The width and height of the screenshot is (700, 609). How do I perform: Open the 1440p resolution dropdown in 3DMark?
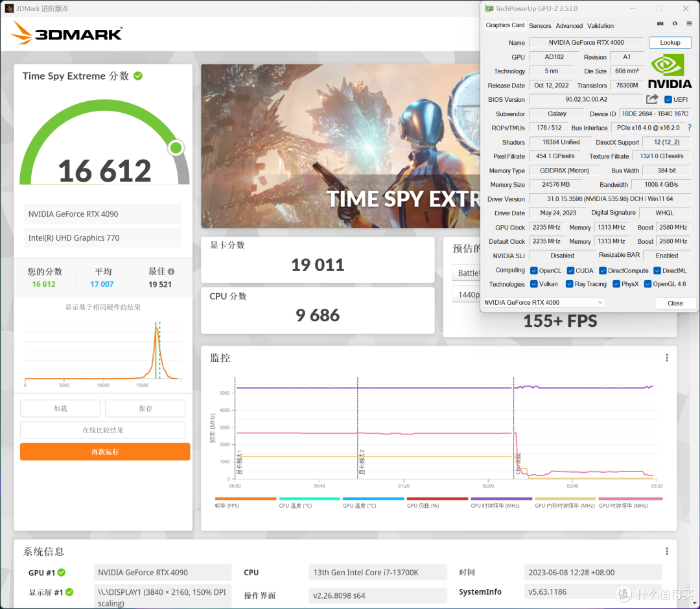pos(466,294)
